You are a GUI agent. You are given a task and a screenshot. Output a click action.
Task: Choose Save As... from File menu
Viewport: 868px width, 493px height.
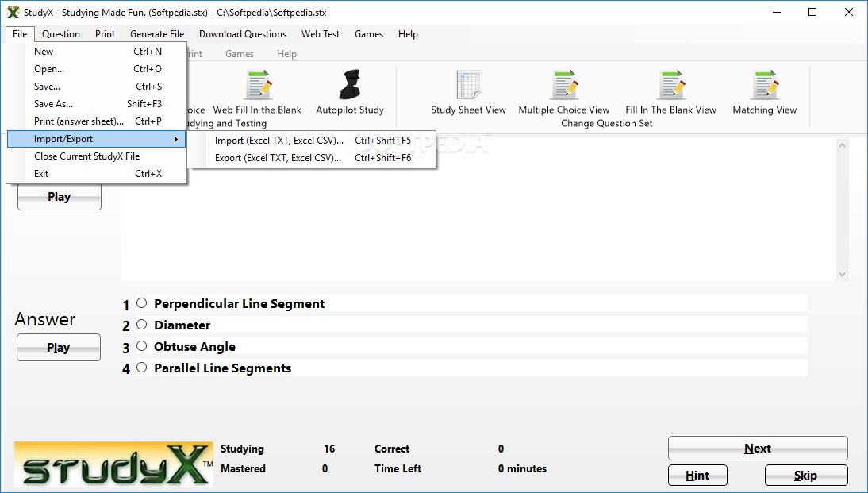[x=96, y=104]
